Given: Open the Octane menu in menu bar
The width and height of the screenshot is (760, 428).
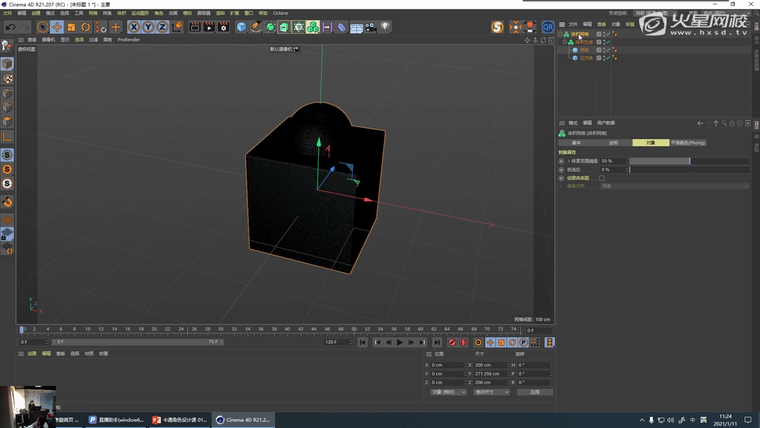Looking at the screenshot, I should pyautogui.click(x=280, y=13).
